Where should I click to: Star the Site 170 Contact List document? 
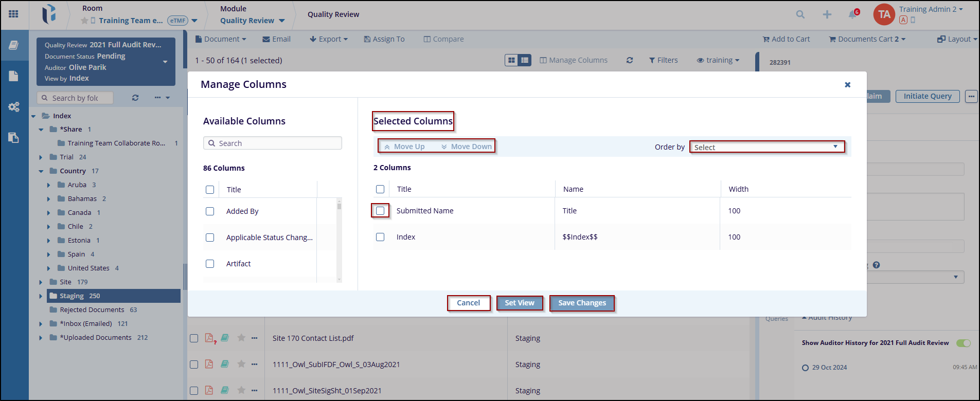tap(241, 338)
